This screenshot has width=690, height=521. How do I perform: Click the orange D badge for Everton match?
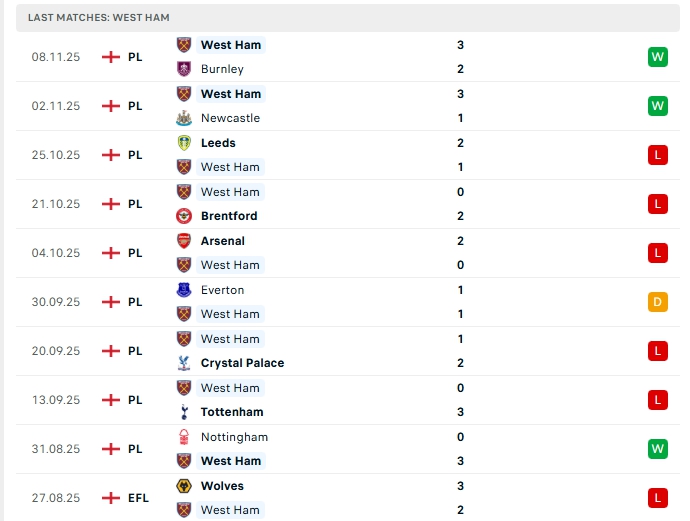(657, 302)
